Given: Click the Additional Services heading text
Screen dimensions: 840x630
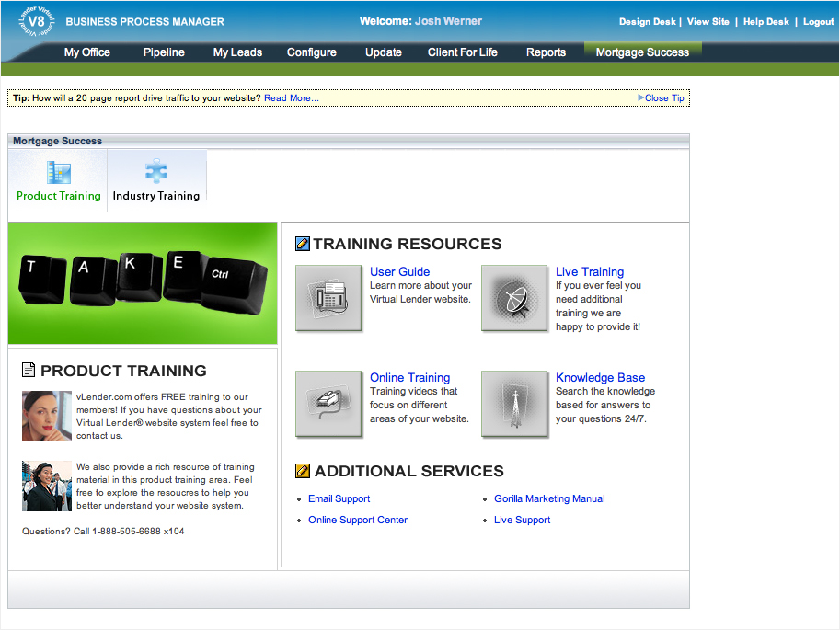Looking at the screenshot, I should click(408, 471).
